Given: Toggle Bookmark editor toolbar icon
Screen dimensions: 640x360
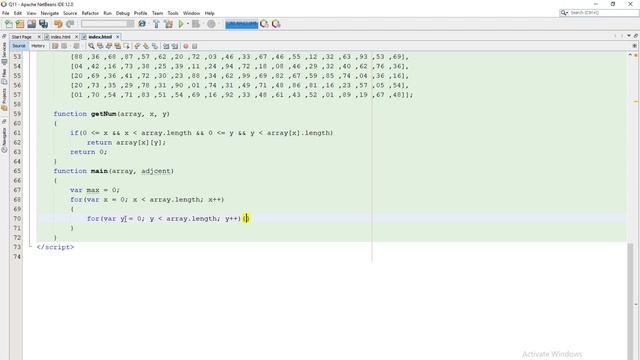Looking at the screenshot, I should [x=155, y=46].
